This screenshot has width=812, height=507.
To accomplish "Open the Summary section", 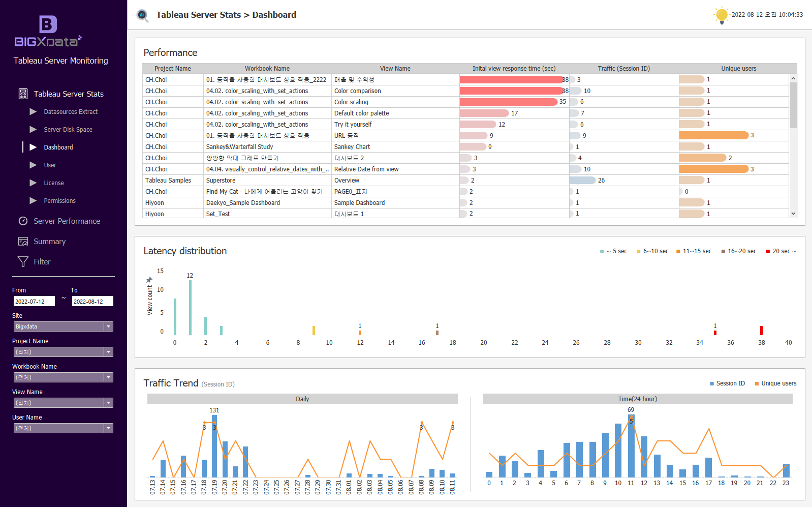I will pos(50,242).
